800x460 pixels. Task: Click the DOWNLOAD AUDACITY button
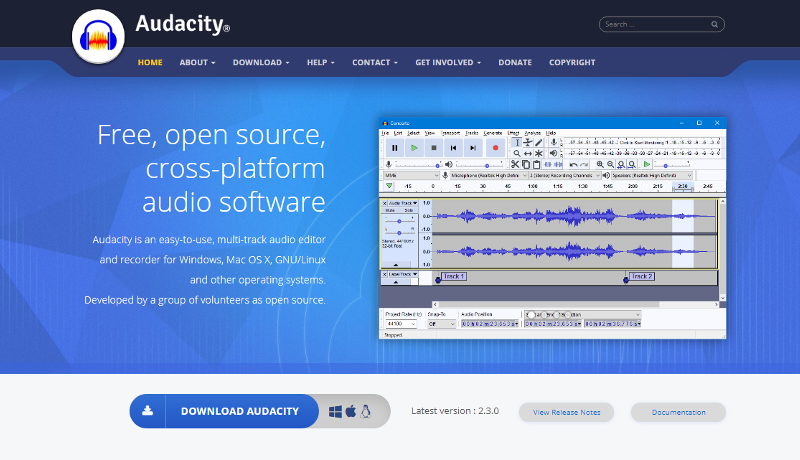[239, 411]
